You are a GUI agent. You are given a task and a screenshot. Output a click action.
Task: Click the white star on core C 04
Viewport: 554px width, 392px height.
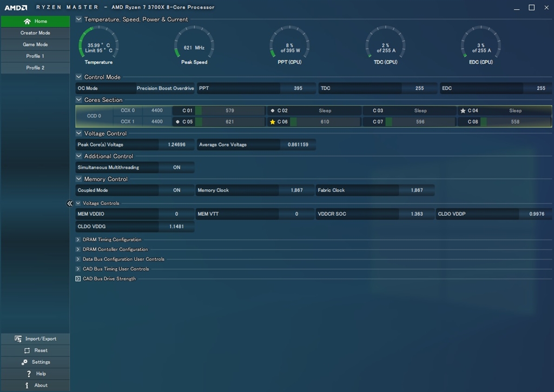point(463,110)
